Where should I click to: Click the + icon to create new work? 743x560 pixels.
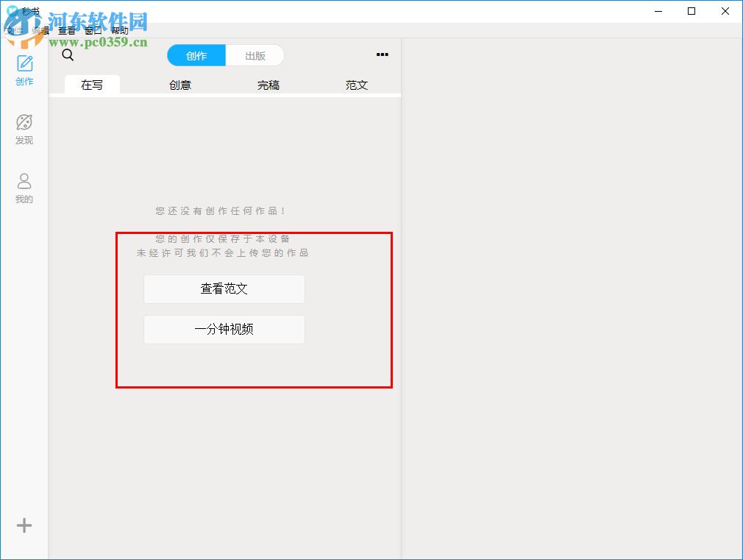point(24,525)
